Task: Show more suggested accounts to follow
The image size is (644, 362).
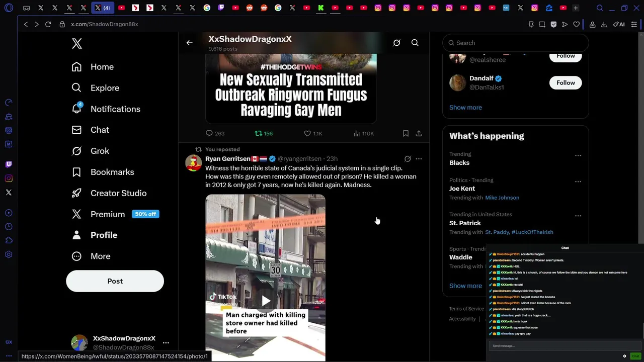Action: coord(465,108)
